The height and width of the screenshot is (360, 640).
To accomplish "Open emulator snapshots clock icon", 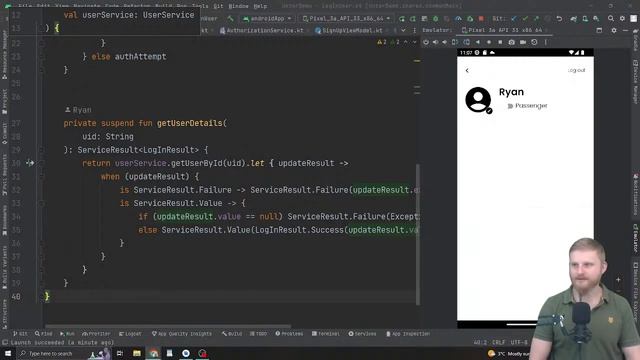I will coord(534,42).
